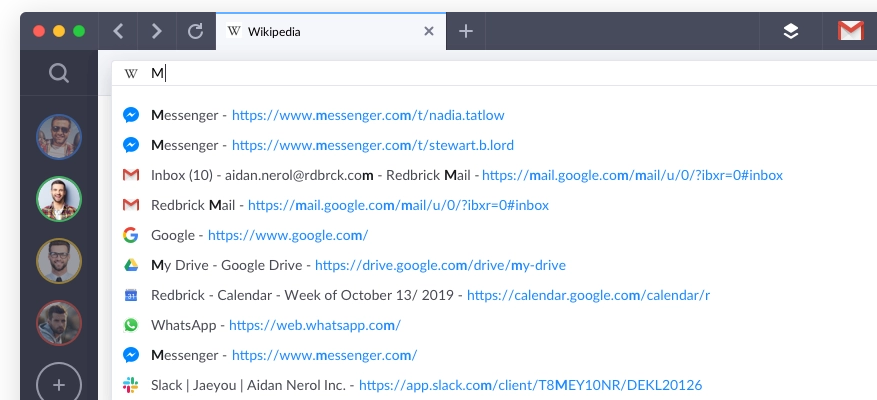Select the Inbox (10) Redbrick Mail suggestion
Image resolution: width=877 pixels, height=400 pixels.
pyautogui.click(x=466, y=175)
